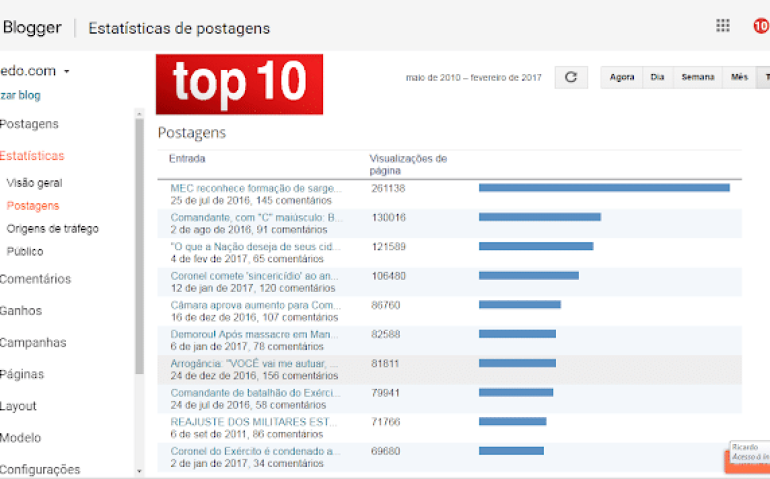Viewport: 770px width, 479px height.
Task: Open the 'Comandante, com "C" maiúsculo' post
Action: tap(256, 218)
